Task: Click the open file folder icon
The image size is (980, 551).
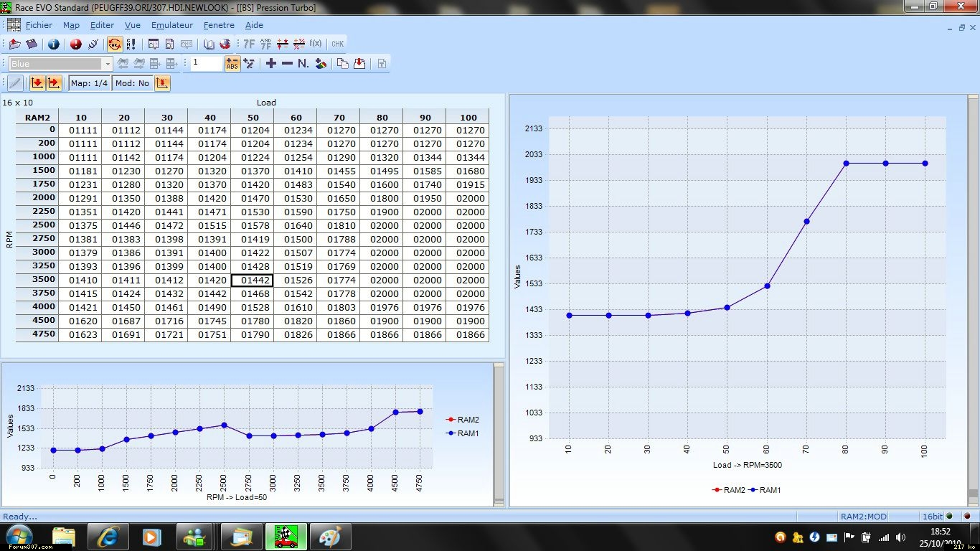Action: (14, 44)
